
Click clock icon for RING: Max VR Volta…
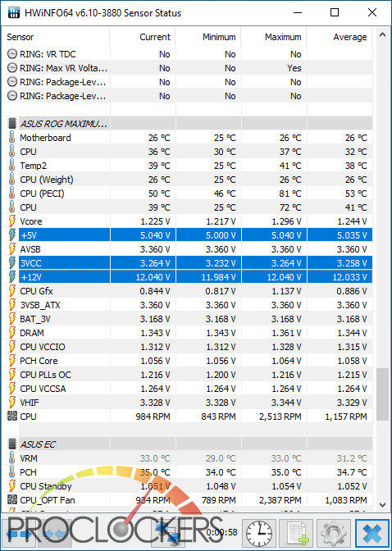pyautogui.click(x=12, y=68)
